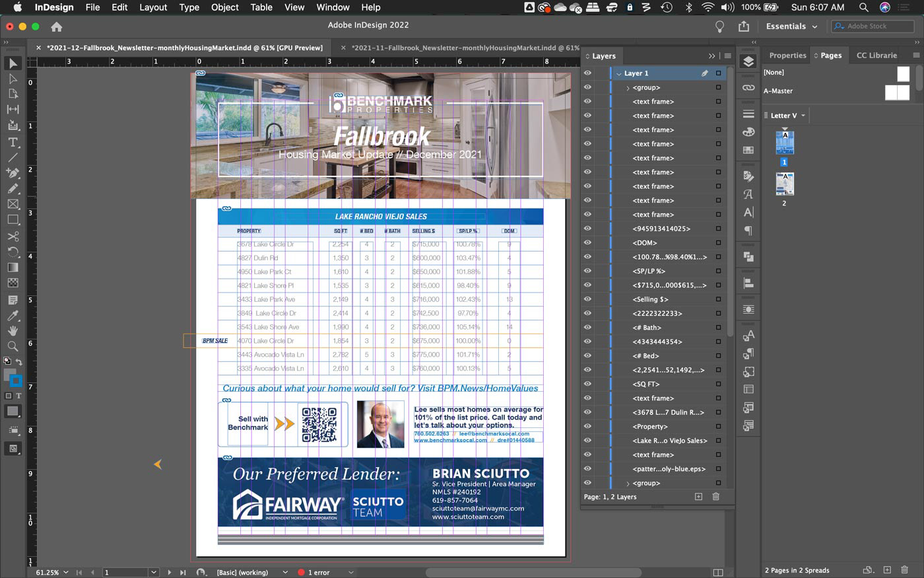Open the Layout menu

(153, 7)
